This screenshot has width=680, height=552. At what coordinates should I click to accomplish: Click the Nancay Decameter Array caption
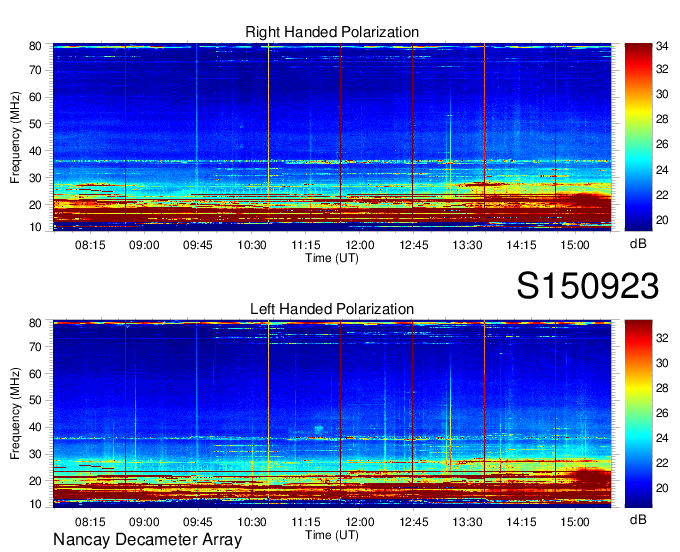[x=147, y=540]
